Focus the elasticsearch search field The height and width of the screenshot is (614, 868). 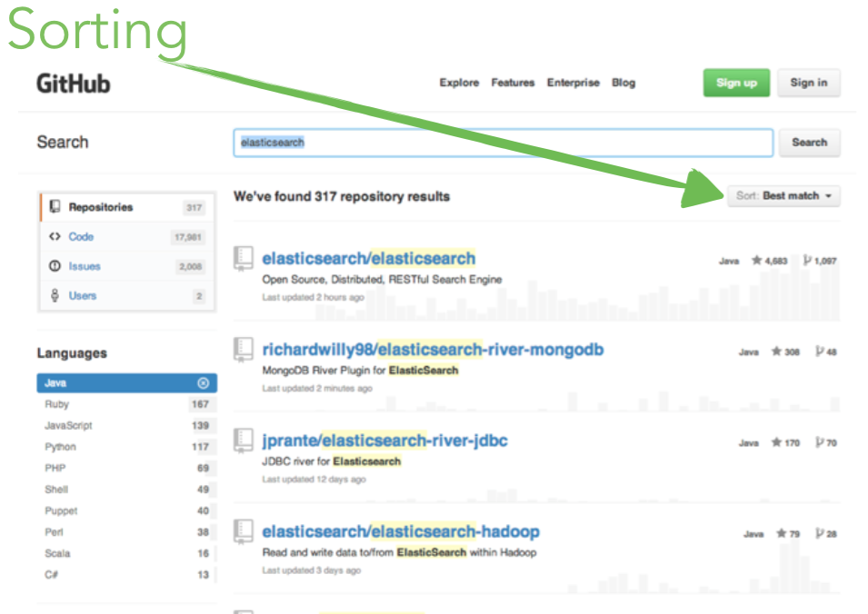tap(504, 143)
